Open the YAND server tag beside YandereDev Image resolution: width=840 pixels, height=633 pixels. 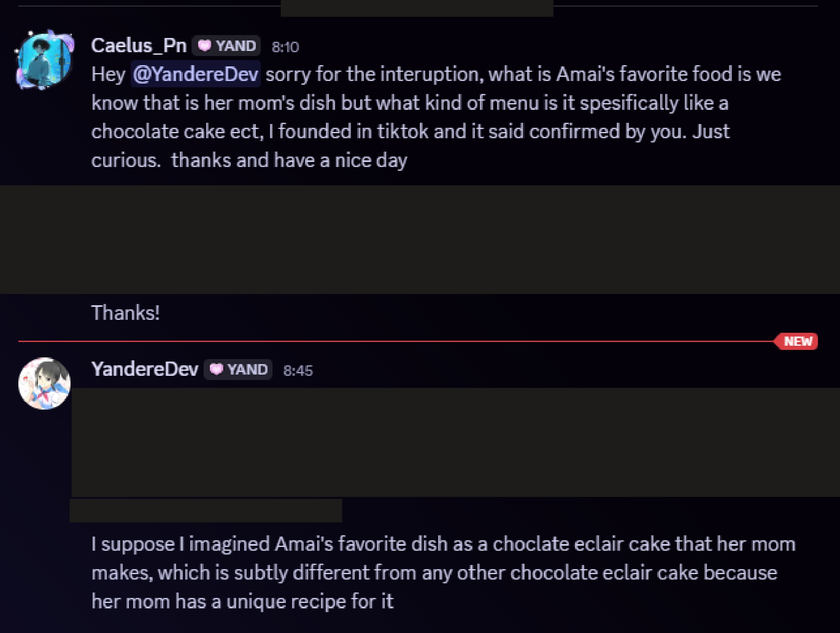(238, 370)
